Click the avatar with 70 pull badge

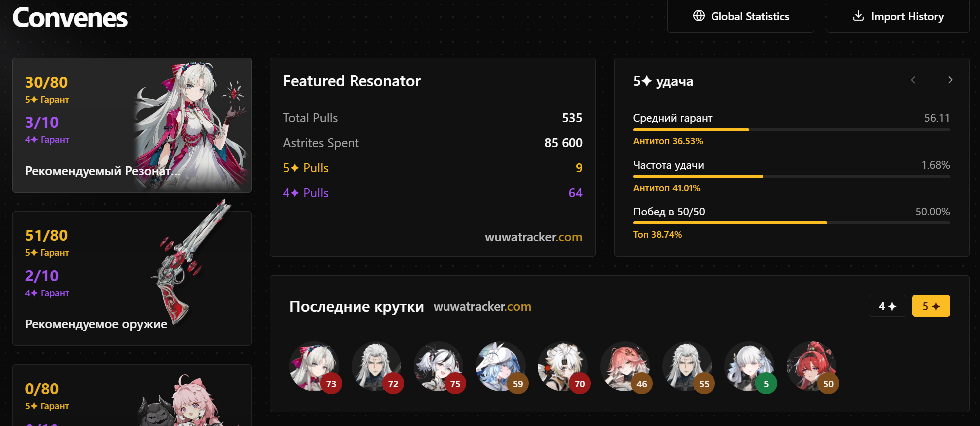pos(563,366)
